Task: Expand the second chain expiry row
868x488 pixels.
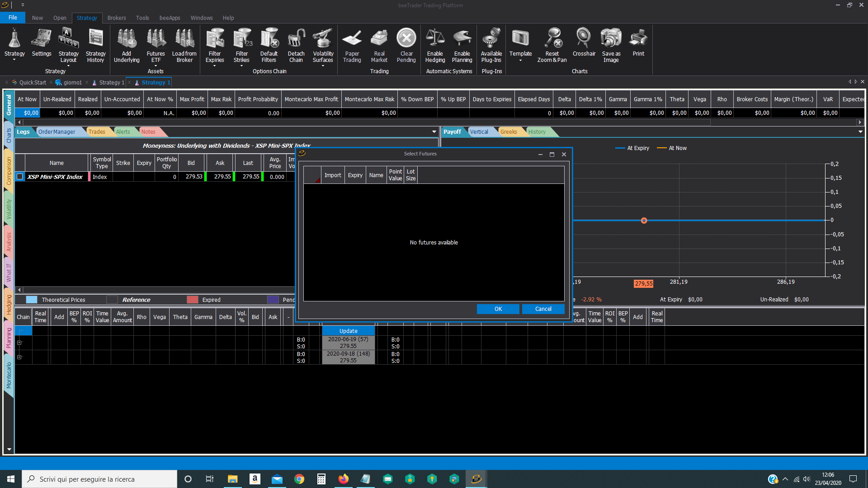Action: point(19,357)
